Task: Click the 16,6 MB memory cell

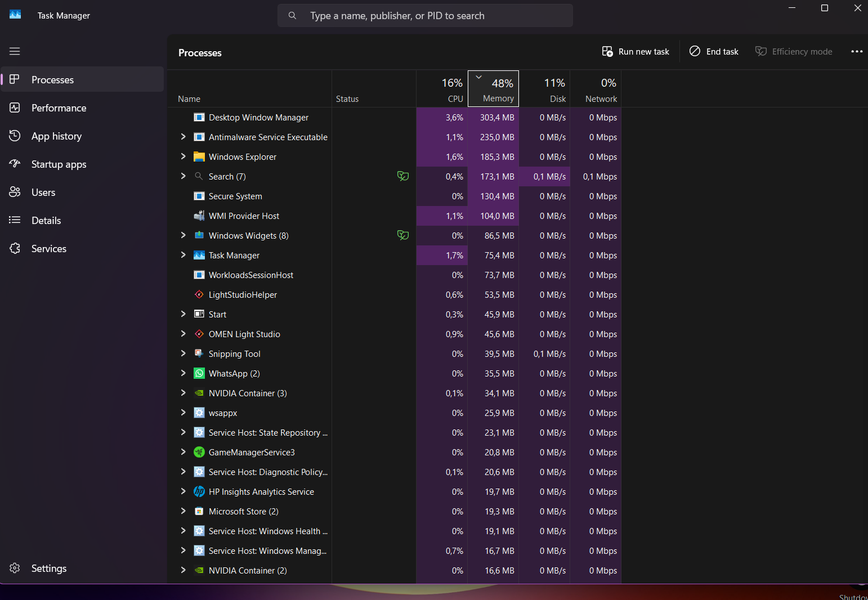Action: 494,570
